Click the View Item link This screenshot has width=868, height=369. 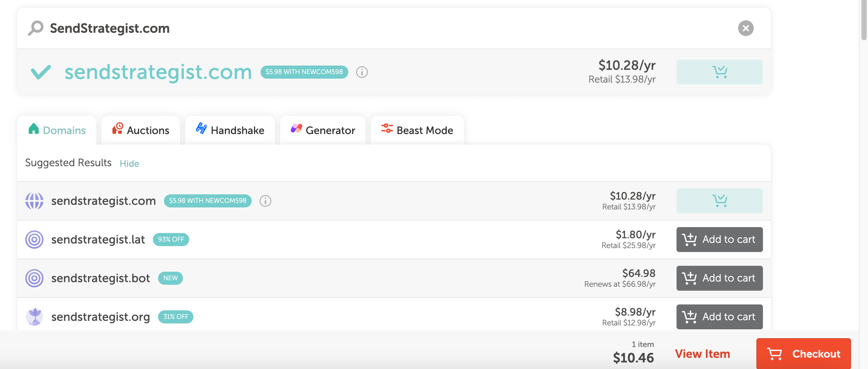pos(702,354)
